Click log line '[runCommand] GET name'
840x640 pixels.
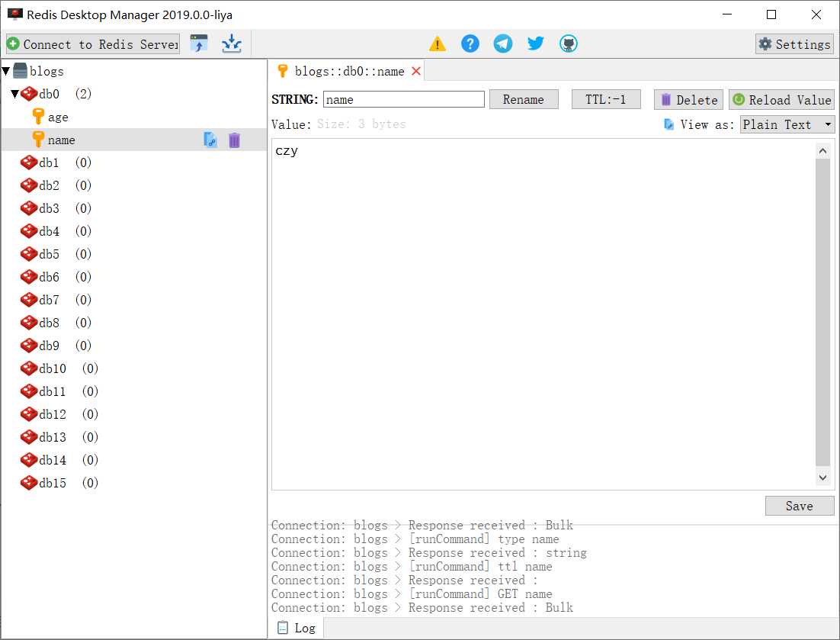[412, 594]
